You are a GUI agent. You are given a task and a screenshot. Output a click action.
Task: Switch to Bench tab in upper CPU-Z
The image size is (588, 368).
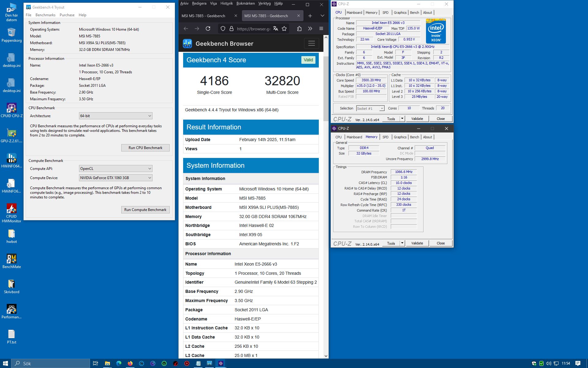414,13
